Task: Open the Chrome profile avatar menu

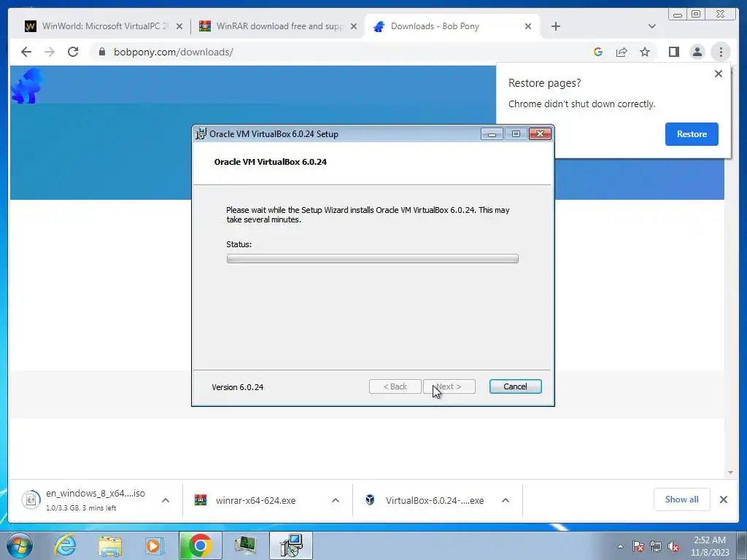Action: point(697,52)
